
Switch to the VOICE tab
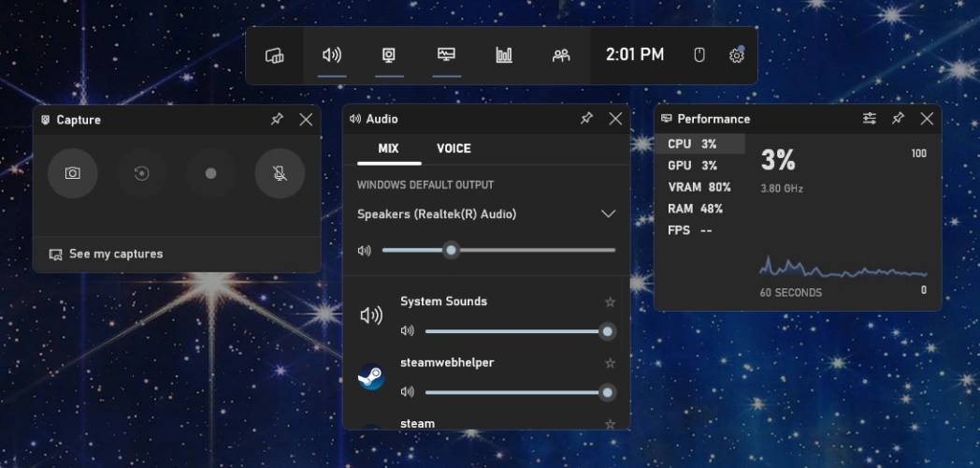click(x=454, y=149)
